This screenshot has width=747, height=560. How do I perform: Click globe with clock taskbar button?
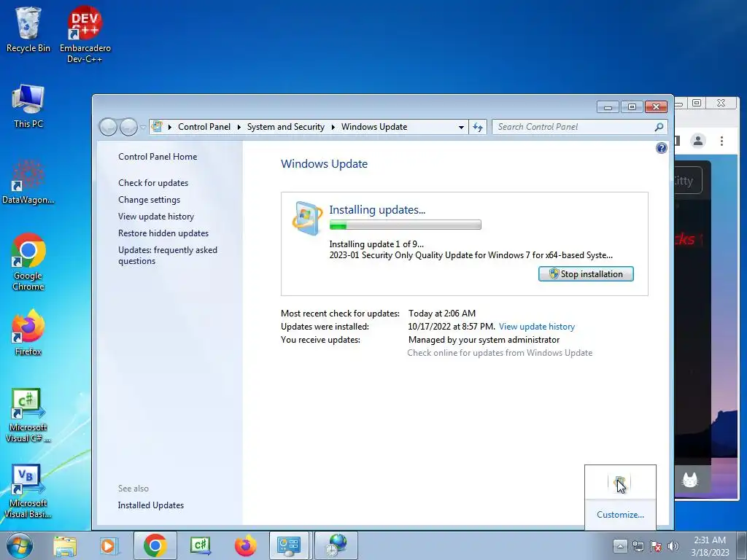click(336, 545)
